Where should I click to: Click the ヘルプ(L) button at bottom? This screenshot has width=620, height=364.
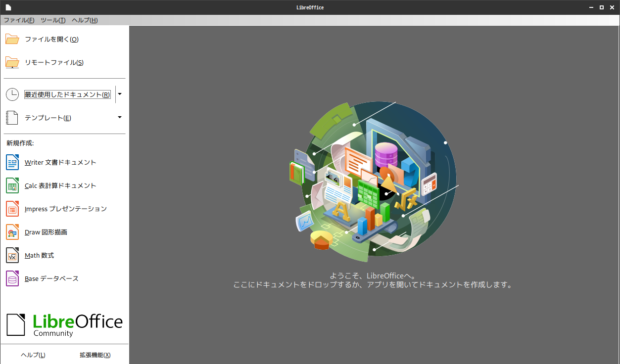(33, 355)
